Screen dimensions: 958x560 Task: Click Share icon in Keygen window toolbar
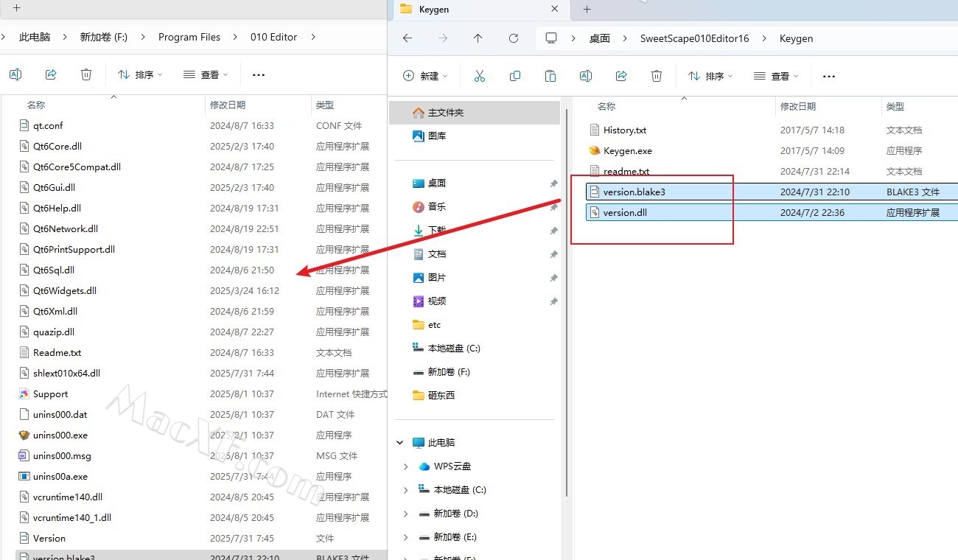point(621,76)
